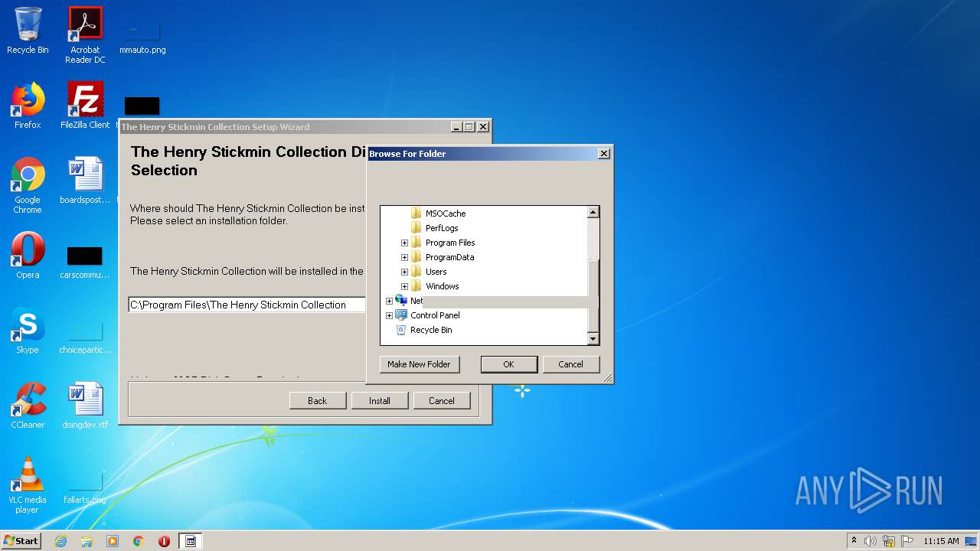980x551 pixels.
Task: Open the network tray icon
Action: [889, 541]
